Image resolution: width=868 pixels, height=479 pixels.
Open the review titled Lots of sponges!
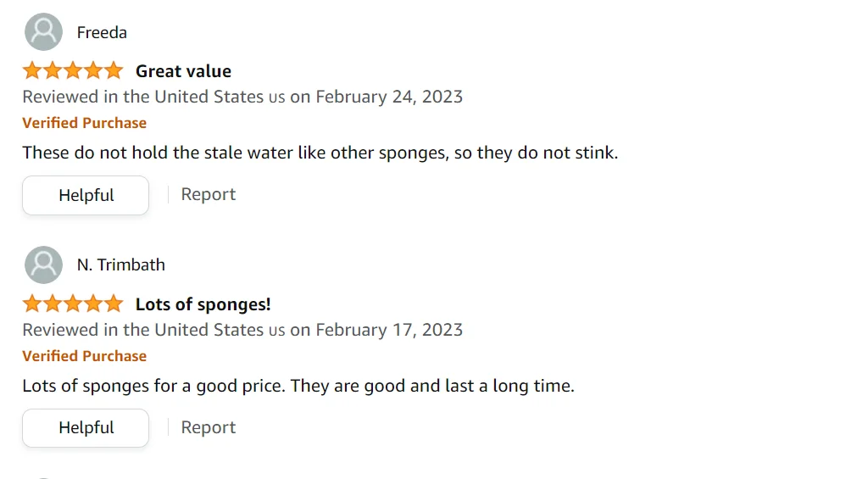(x=203, y=304)
